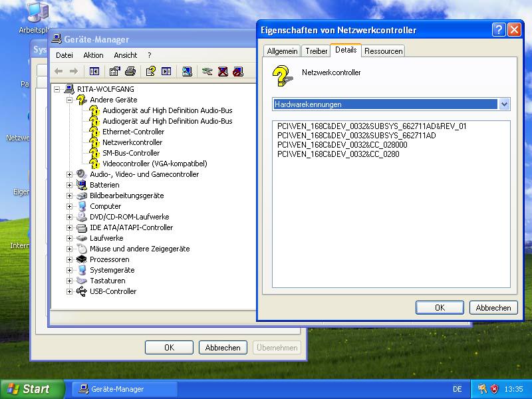Select hardware ID ending CC_028000
The height and width of the screenshot is (399, 532).
pos(342,145)
